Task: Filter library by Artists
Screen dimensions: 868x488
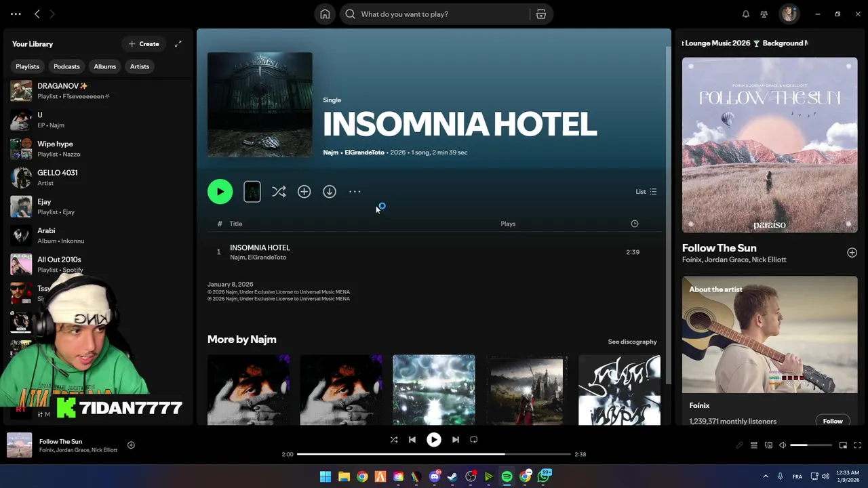Action: click(140, 66)
